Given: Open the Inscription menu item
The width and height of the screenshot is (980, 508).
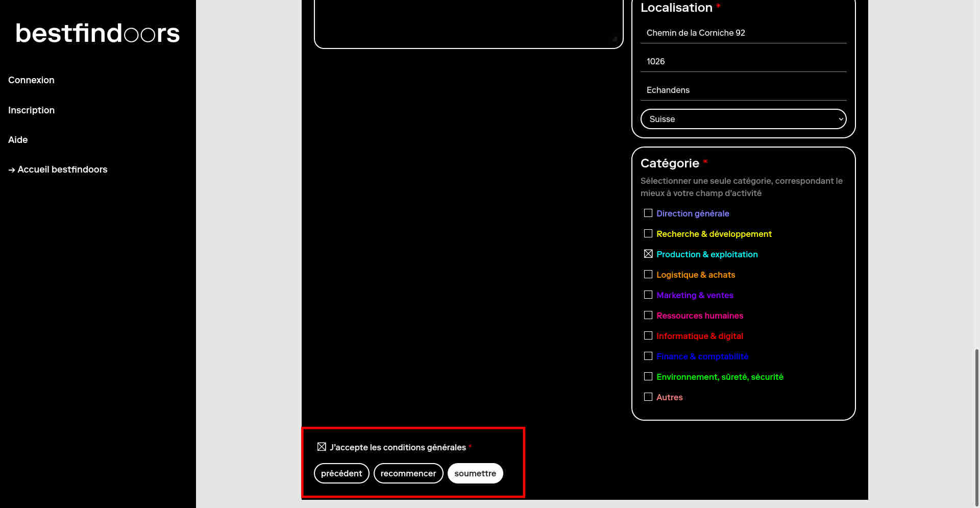Looking at the screenshot, I should tap(31, 110).
